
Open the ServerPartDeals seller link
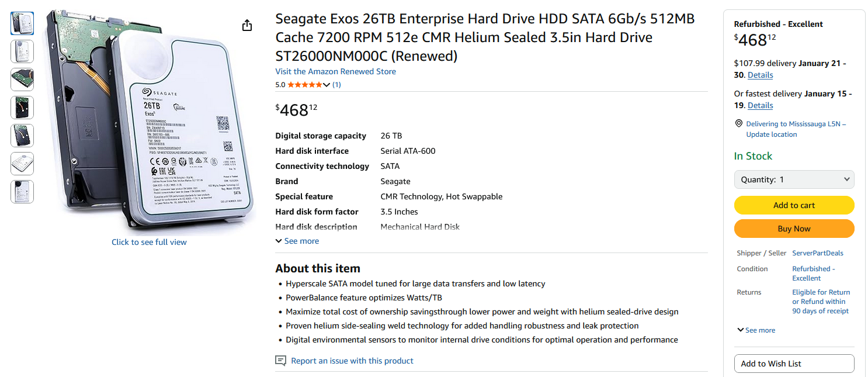(x=817, y=253)
